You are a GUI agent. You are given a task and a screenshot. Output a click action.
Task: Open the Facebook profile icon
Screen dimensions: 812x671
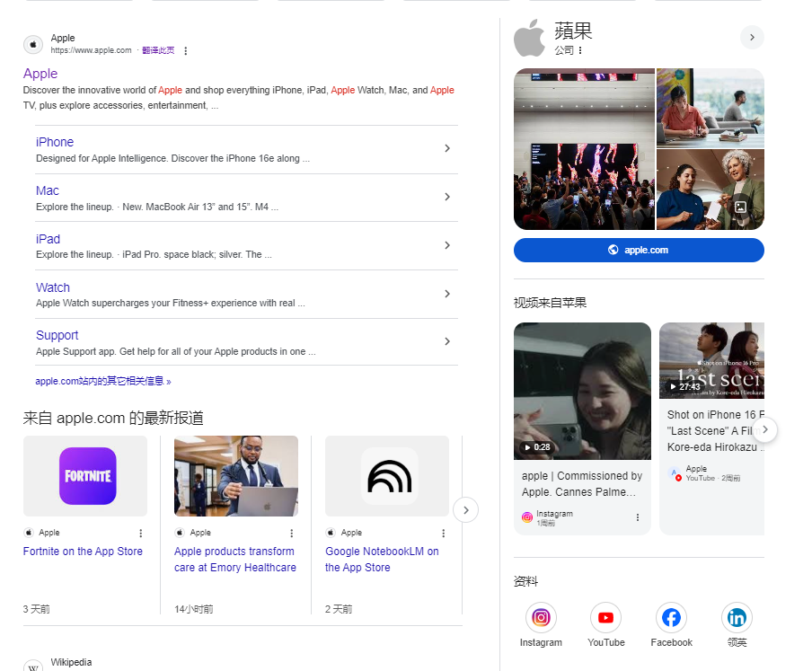(671, 618)
